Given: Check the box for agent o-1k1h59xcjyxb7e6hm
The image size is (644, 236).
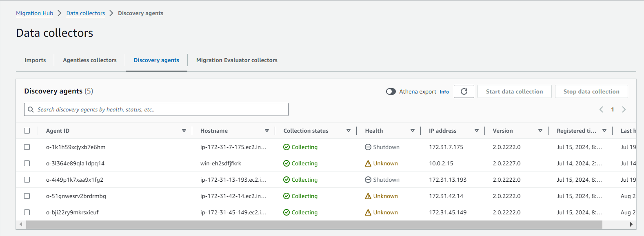Looking at the screenshot, I should 27,147.
